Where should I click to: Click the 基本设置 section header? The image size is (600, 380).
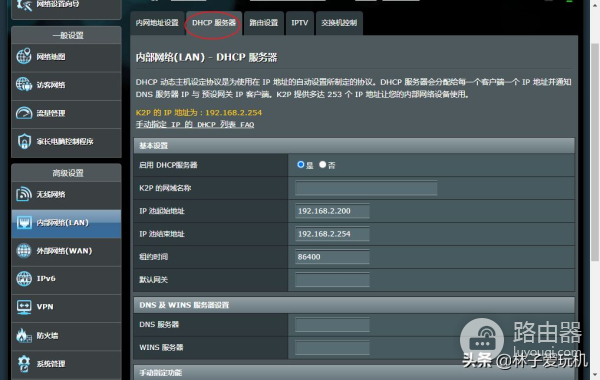354,146
